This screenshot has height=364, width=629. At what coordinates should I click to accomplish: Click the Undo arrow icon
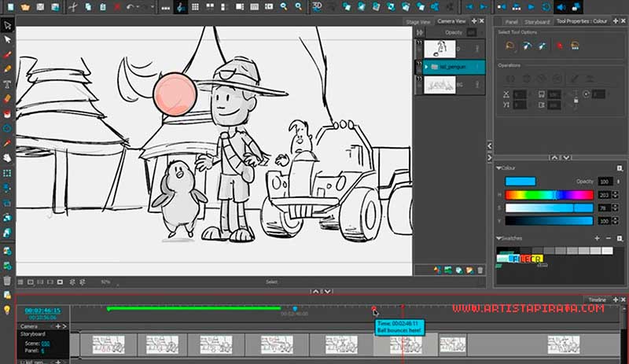[130, 7]
